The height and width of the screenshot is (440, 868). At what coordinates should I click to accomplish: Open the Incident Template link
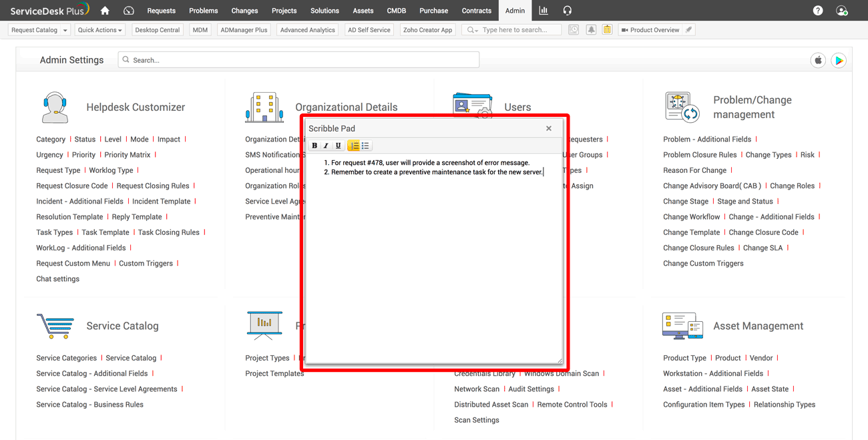pyautogui.click(x=161, y=201)
